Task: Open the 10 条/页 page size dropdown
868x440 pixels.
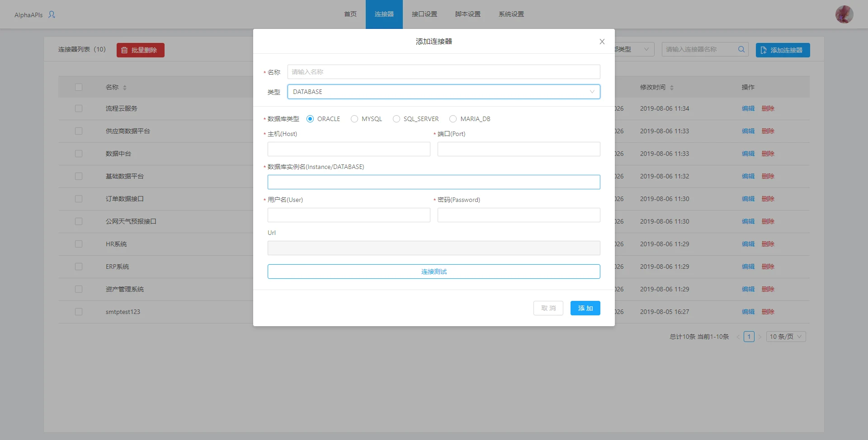Action: tap(786, 337)
